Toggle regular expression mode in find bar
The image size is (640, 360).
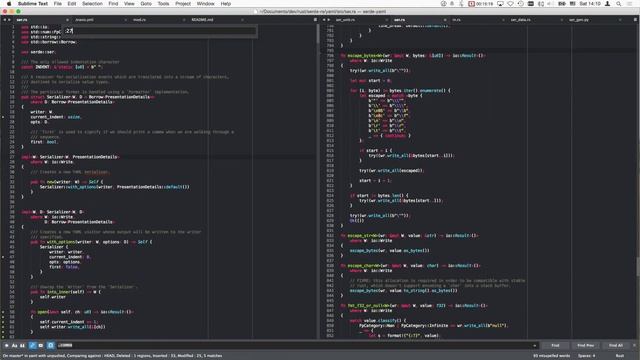tap(7, 345)
